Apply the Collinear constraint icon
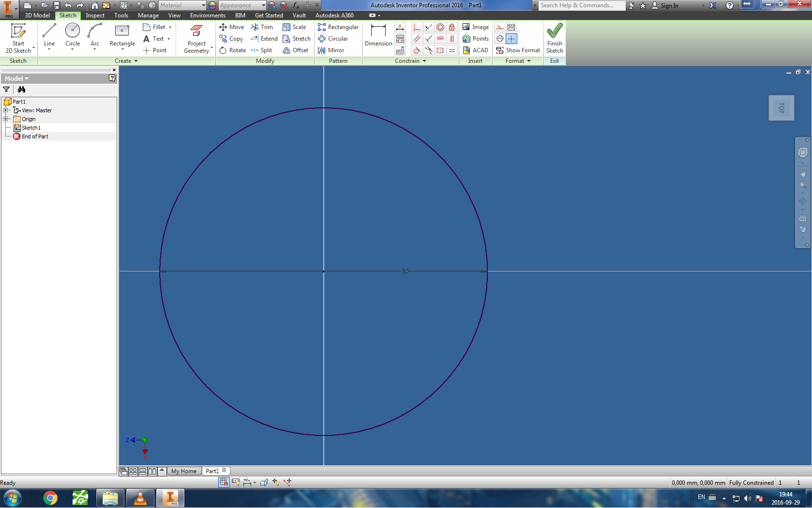This screenshot has height=508, width=812. (x=428, y=27)
